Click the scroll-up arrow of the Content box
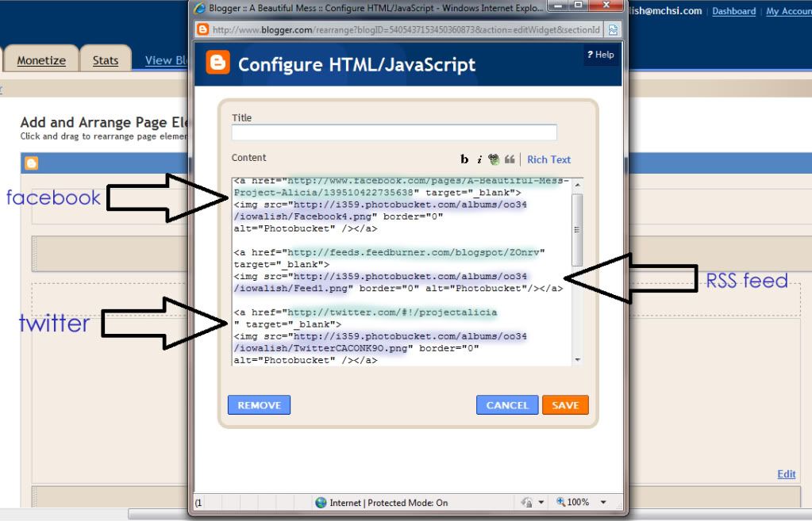Image resolution: width=812 pixels, height=521 pixels. [x=577, y=185]
